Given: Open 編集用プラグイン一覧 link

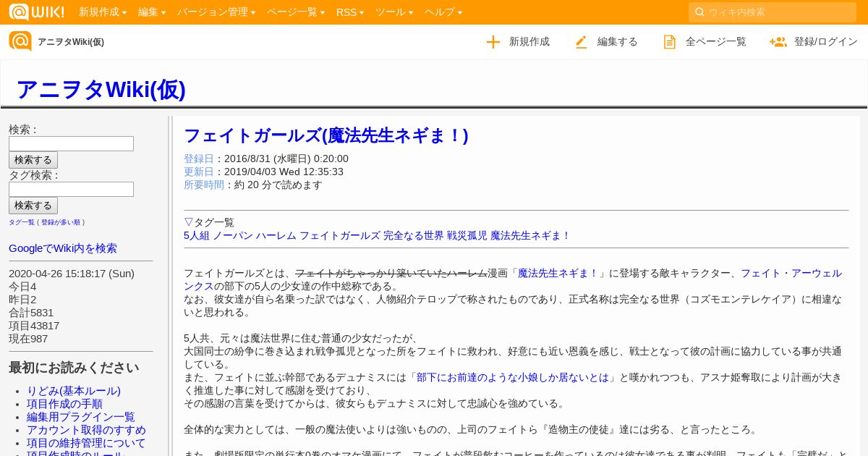Looking at the screenshot, I should (81, 417).
